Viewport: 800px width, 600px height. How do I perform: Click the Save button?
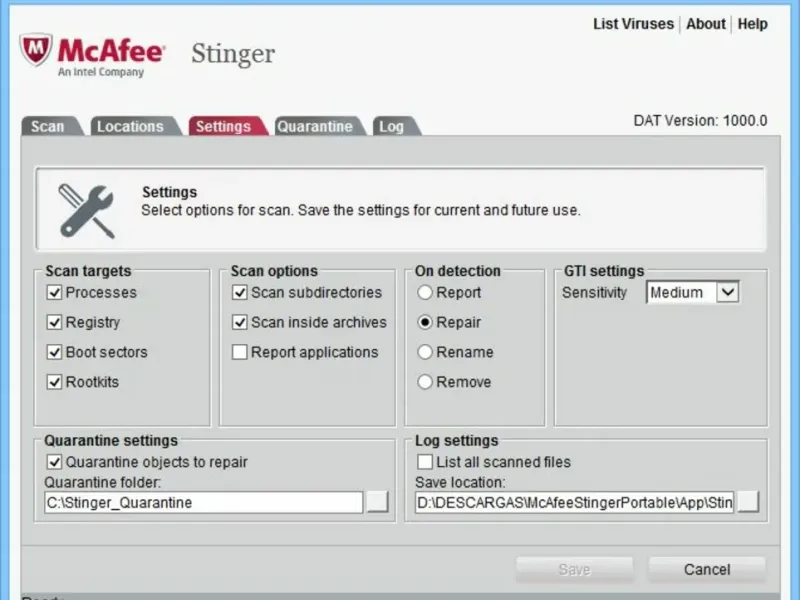tap(574, 569)
